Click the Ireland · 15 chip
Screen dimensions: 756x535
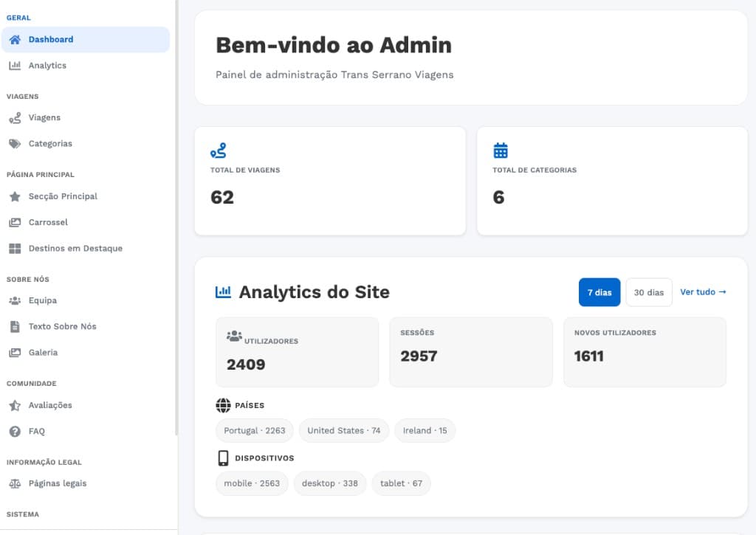click(x=425, y=430)
